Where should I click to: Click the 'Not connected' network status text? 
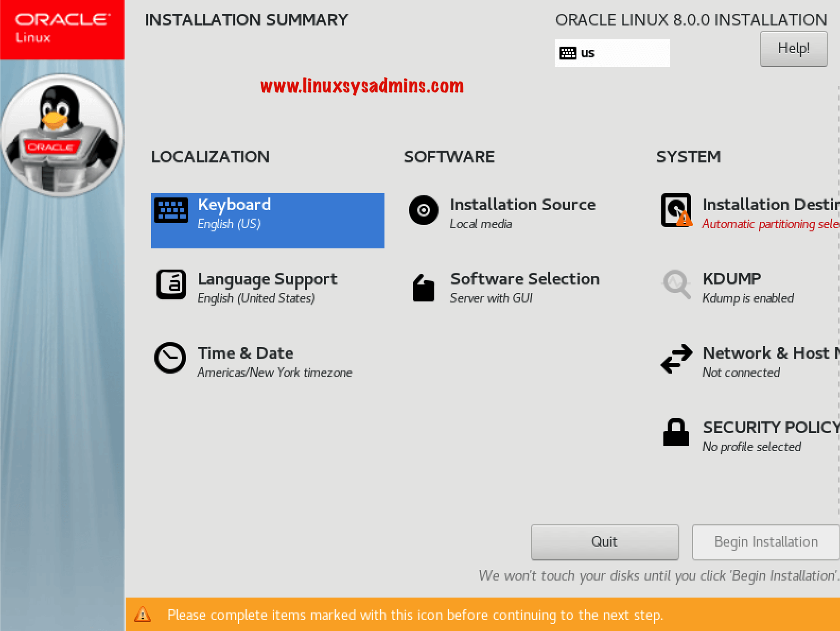coord(741,373)
